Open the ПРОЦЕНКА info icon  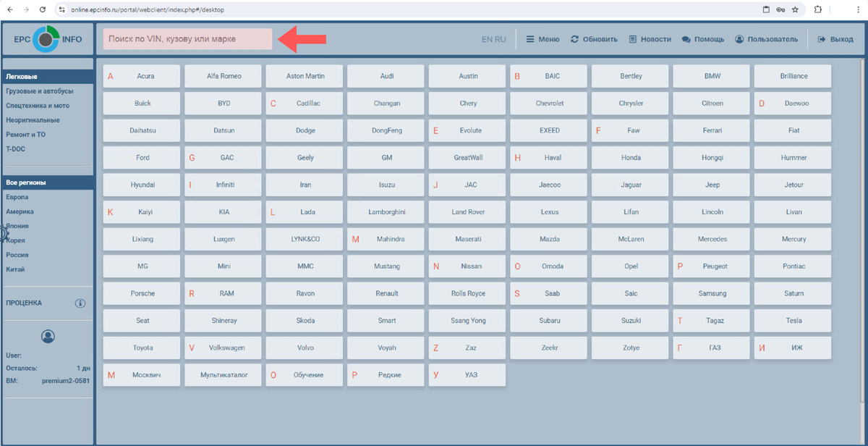pyautogui.click(x=80, y=303)
